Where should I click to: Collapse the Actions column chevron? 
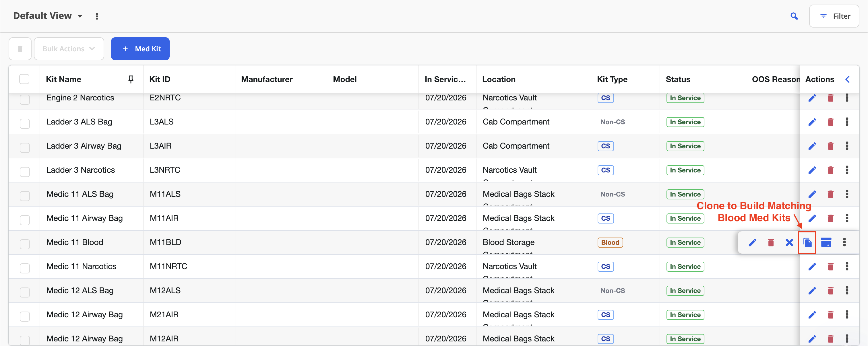[x=847, y=79]
